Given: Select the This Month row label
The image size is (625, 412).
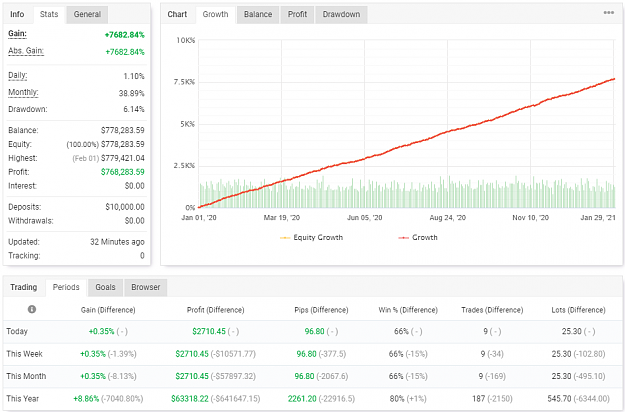Looking at the screenshot, I should [26, 376].
